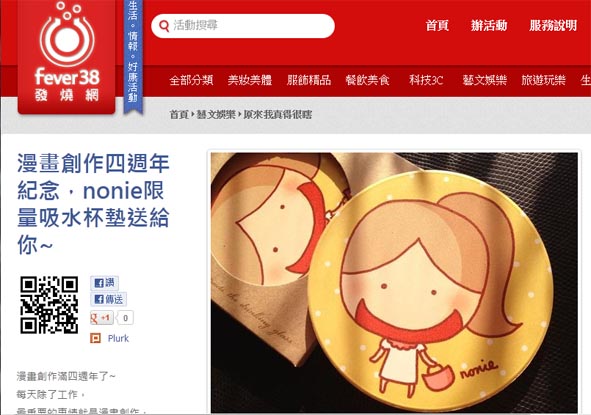Click the blue 生活情報好康活動 ribbon
The image size is (591, 415).
[133, 56]
